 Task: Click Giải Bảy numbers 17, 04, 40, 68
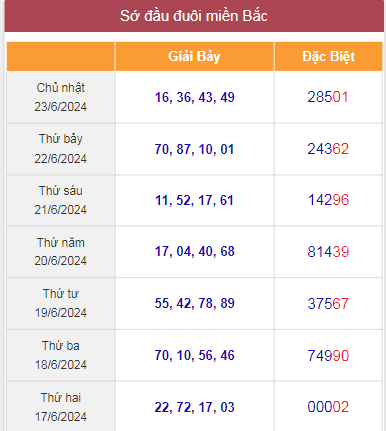point(195,251)
